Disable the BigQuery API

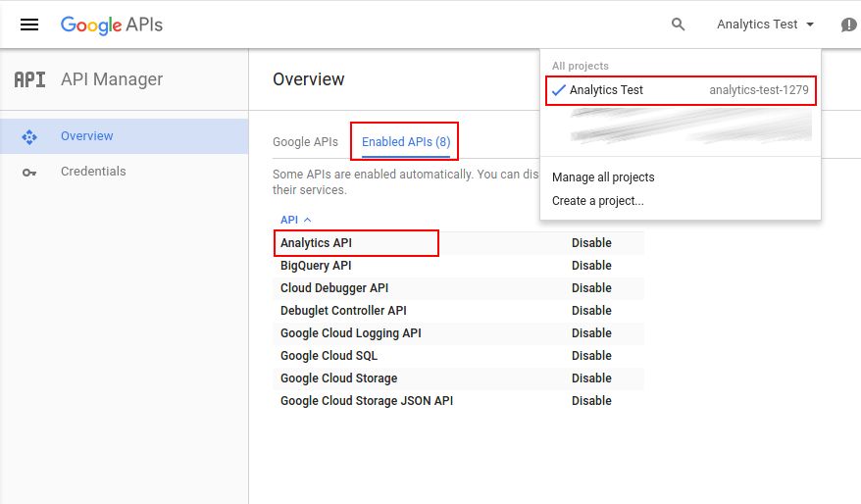591,265
